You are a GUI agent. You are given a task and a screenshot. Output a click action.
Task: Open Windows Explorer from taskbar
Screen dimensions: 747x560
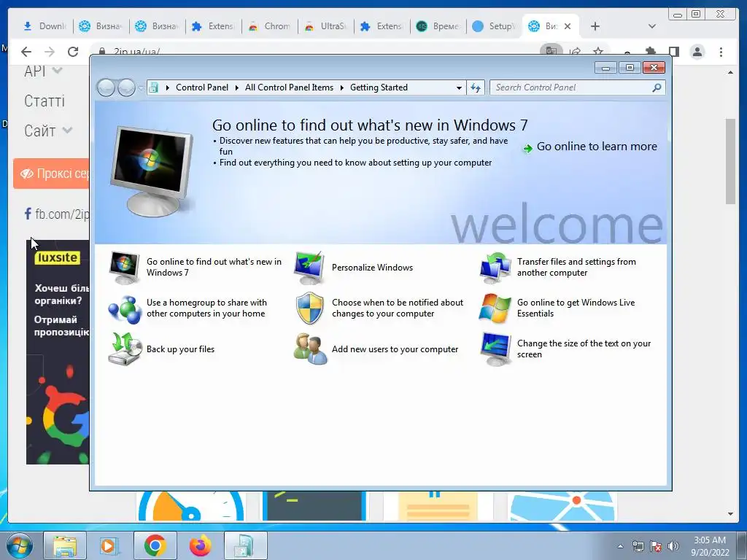click(x=65, y=545)
